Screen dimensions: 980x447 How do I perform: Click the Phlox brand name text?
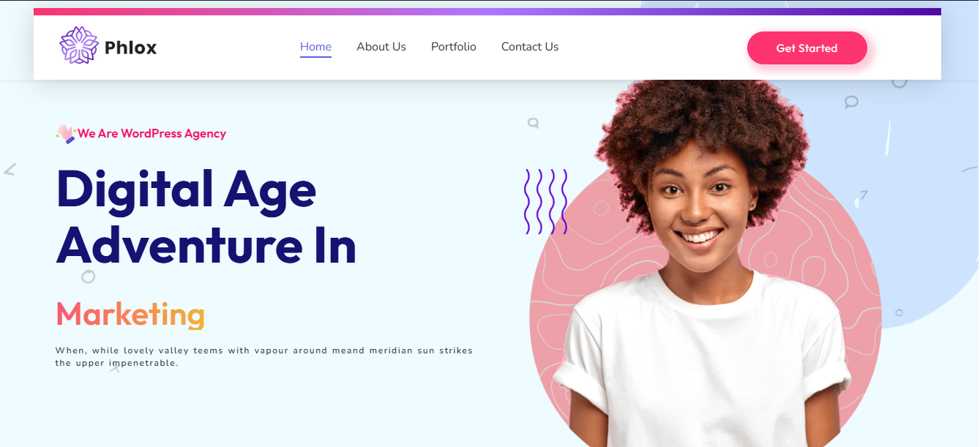click(x=131, y=48)
